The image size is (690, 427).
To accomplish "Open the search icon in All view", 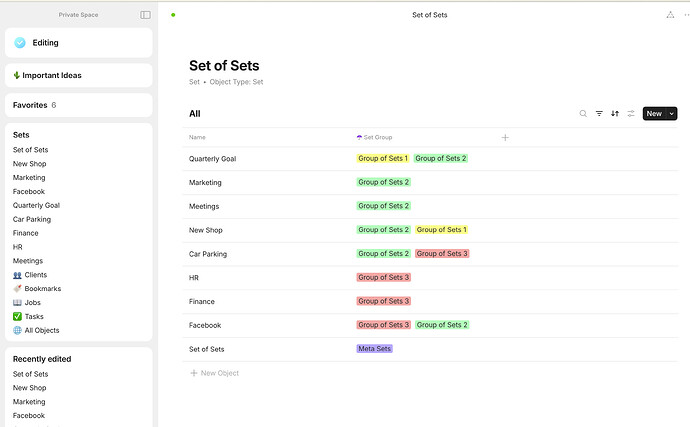I will 583,114.
